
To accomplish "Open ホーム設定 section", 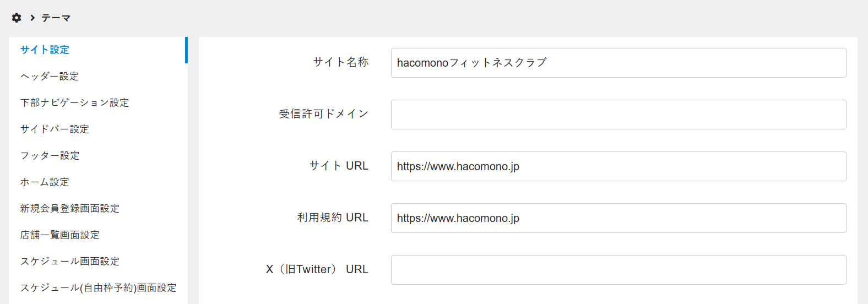I will [x=45, y=182].
